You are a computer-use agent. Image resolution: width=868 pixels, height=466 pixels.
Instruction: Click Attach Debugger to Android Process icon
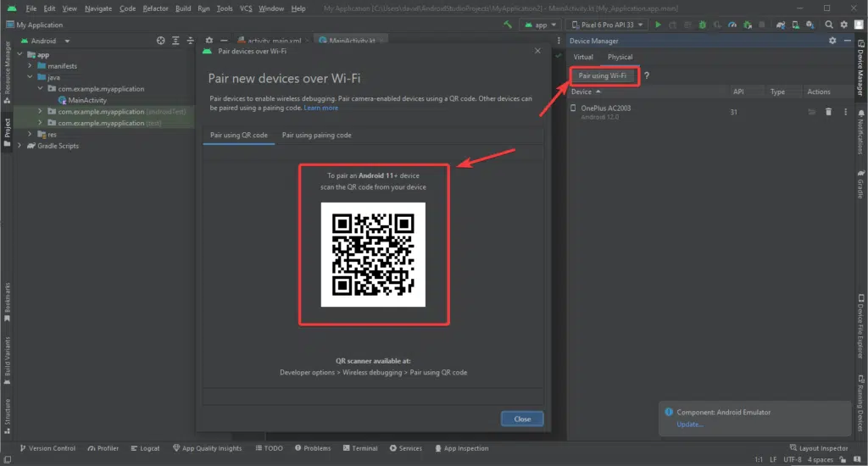coord(748,25)
